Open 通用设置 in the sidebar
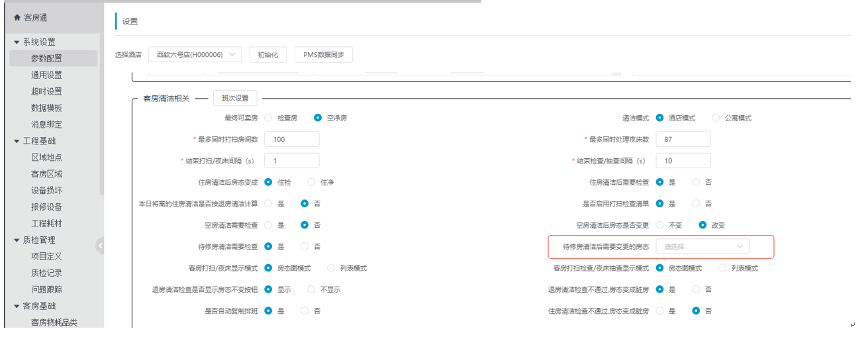Image resolution: width=868 pixels, height=337 pixels. pyautogui.click(x=46, y=75)
